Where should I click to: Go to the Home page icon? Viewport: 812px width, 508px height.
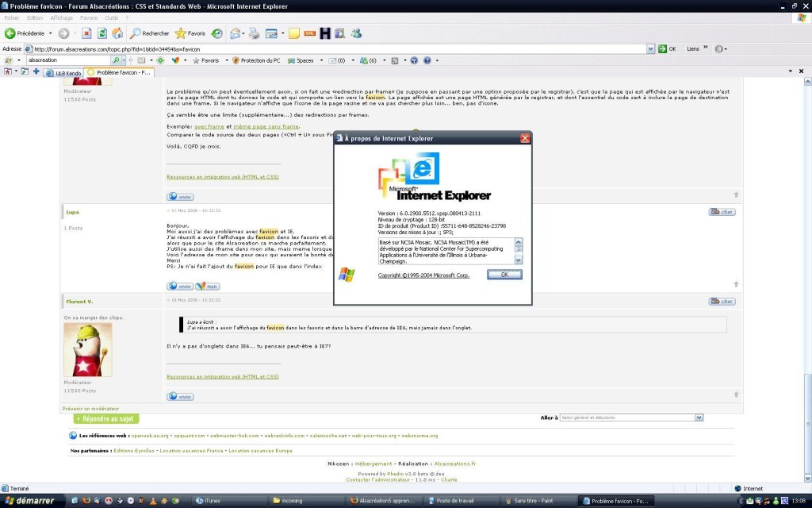point(117,33)
